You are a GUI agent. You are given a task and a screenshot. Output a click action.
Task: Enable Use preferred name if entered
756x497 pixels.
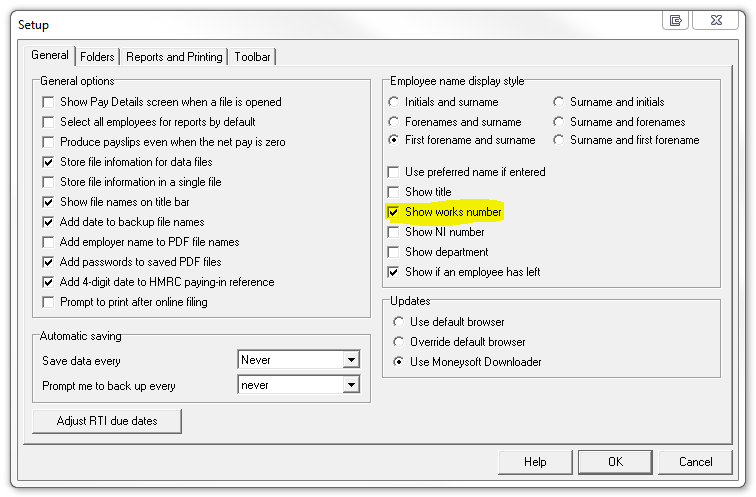coord(394,172)
